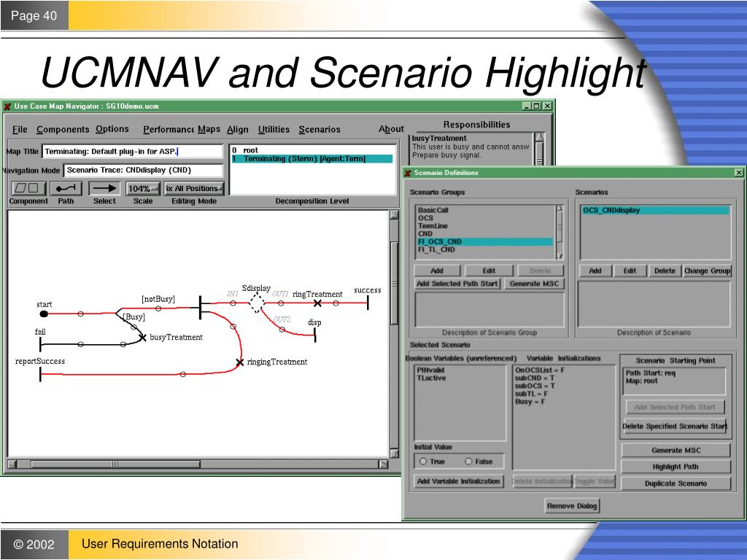This screenshot has height=560, width=747.
Task: Activate the Select arrow tool
Action: pyautogui.click(x=105, y=189)
